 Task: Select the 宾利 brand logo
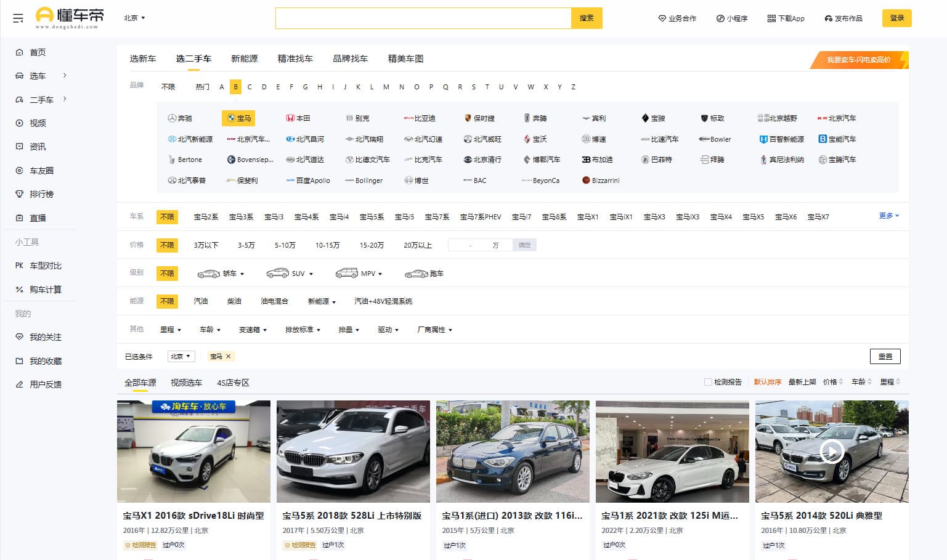point(586,118)
